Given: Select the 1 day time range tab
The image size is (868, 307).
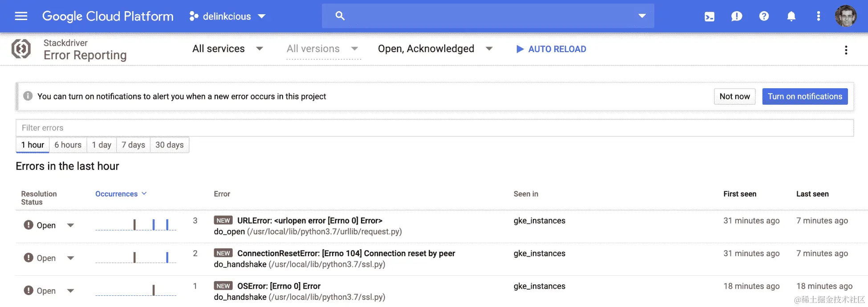Looking at the screenshot, I should pyautogui.click(x=101, y=145).
